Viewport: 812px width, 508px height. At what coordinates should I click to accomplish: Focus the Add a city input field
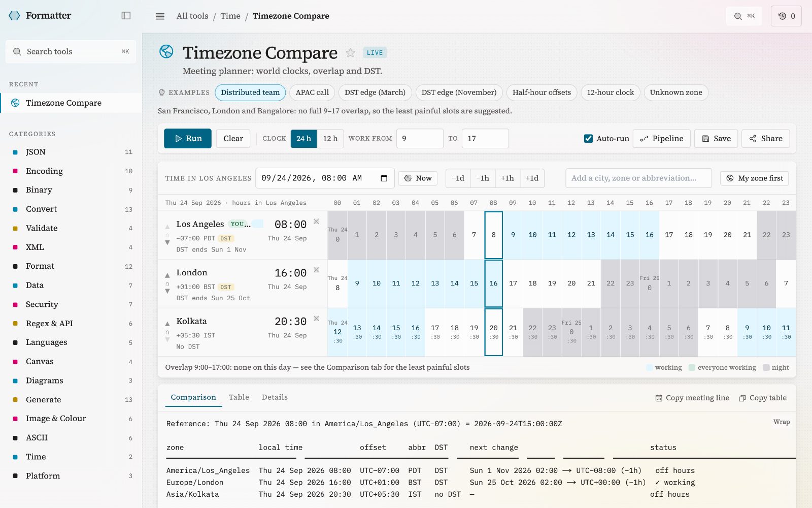[x=638, y=178]
